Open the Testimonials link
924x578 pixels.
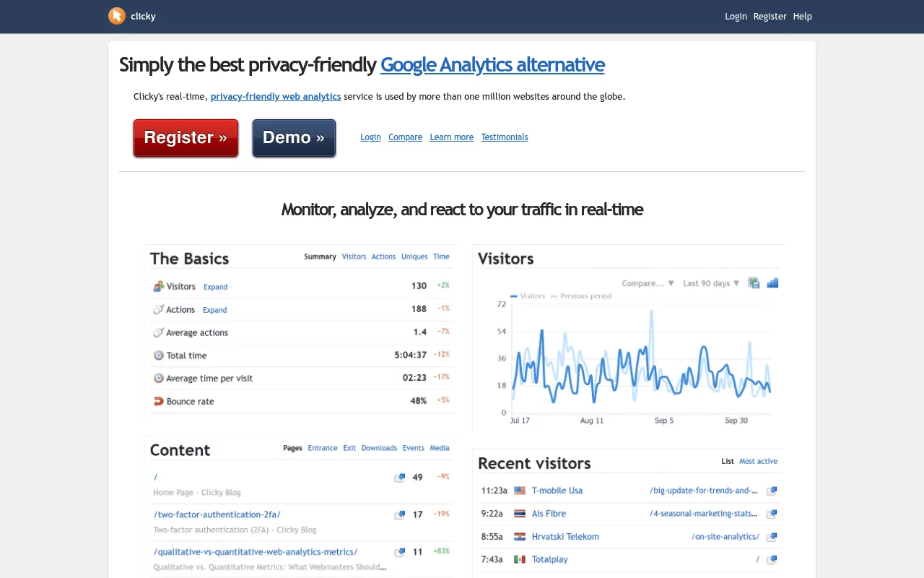(x=505, y=137)
